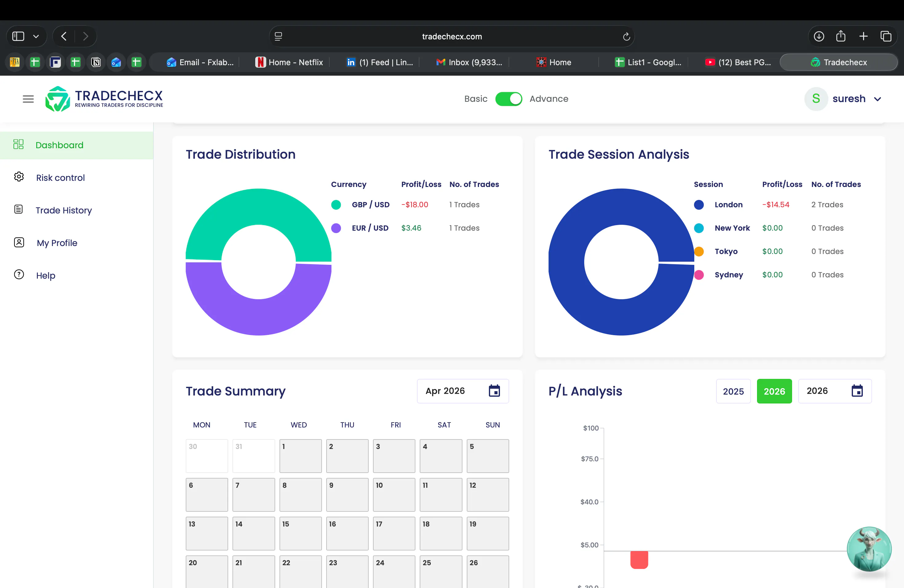Select the London blue legend dot
The image size is (904, 588).
699,205
